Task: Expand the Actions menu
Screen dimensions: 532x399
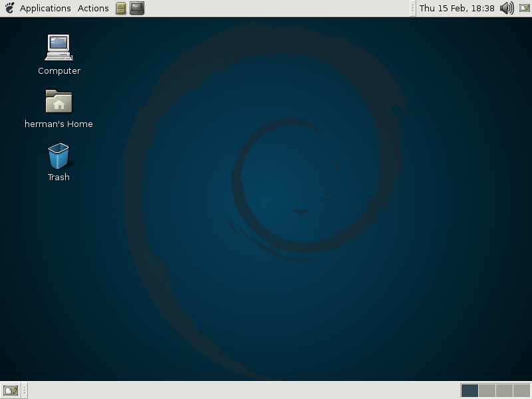Action: tap(93, 9)
